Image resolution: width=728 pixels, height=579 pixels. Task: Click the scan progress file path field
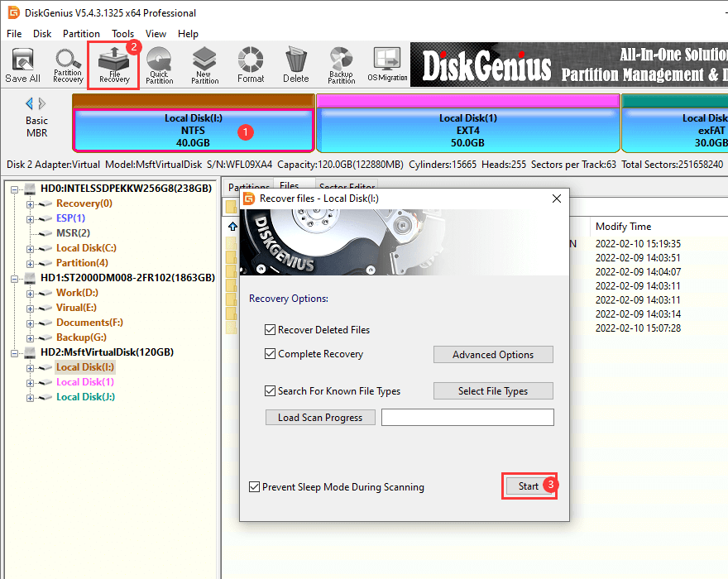(467, 418)
